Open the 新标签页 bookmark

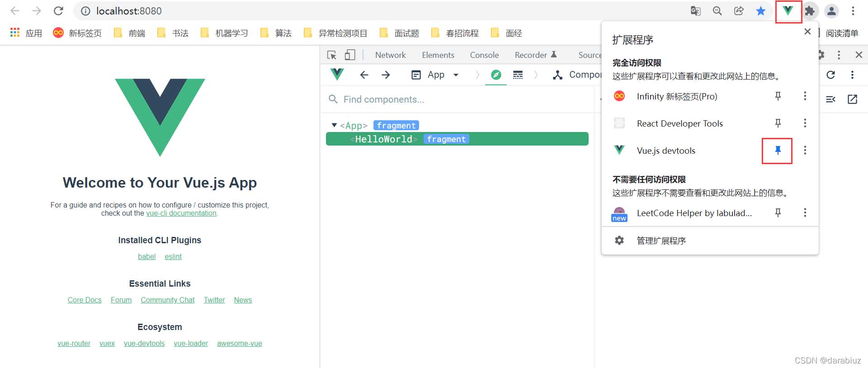[x=77, y=33]
